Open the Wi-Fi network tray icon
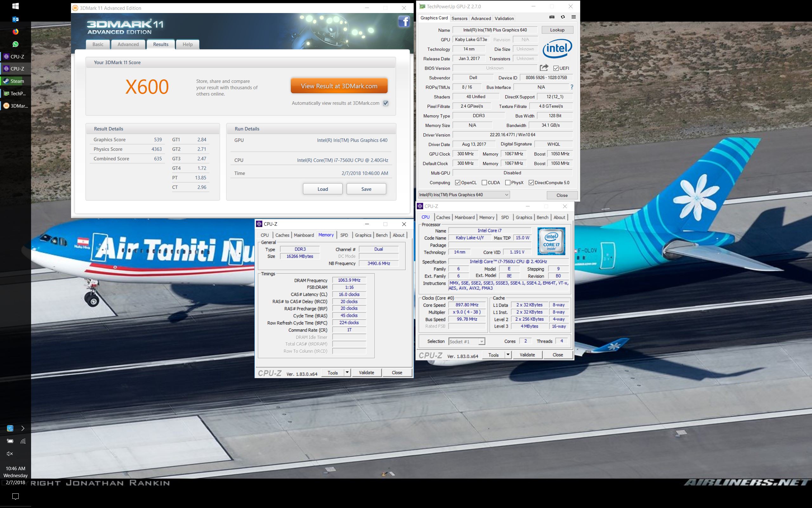The height and width of the screenshot is (508, 812). click(23, 441)
